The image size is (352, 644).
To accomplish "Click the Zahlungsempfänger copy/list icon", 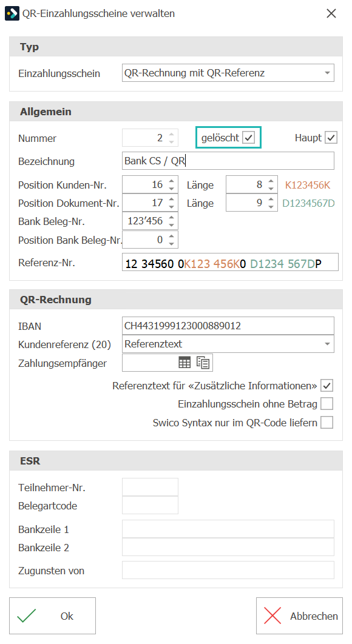I will coord(203,362).
